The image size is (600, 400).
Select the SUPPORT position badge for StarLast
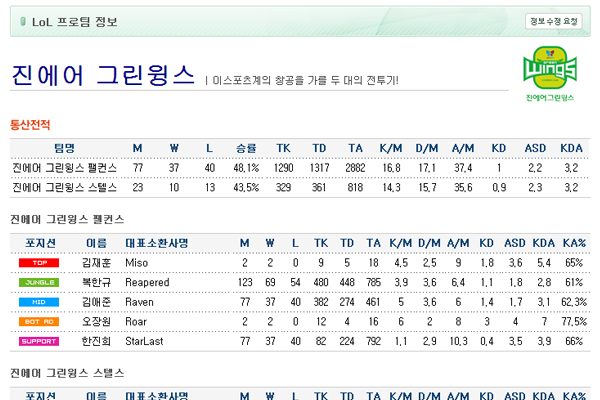[x=39, y=341]
